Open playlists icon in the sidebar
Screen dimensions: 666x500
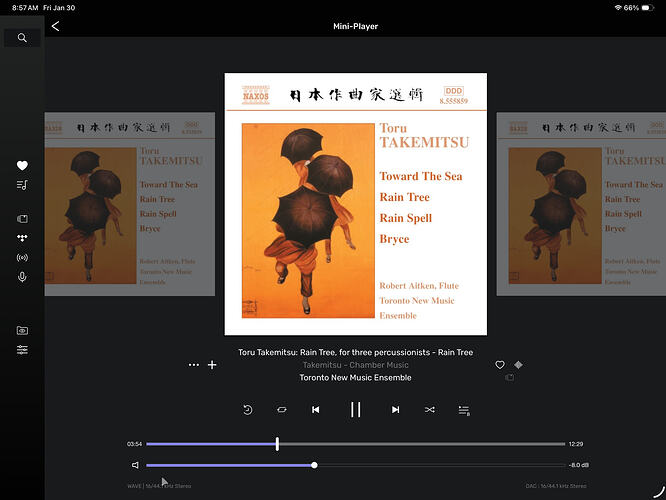click(x=22, y=185)
